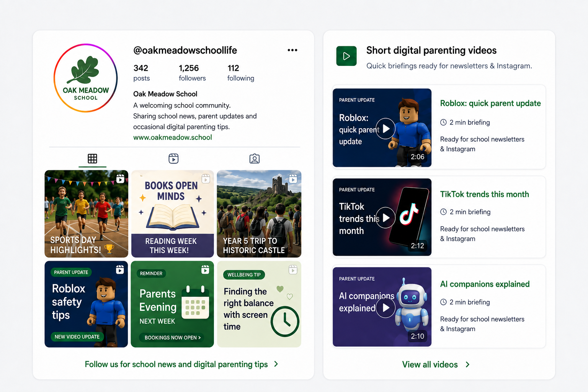Click the Oak Meadow School profile logo
The height and width of the screenshot is (392, 588).
(x=86, y=78)
